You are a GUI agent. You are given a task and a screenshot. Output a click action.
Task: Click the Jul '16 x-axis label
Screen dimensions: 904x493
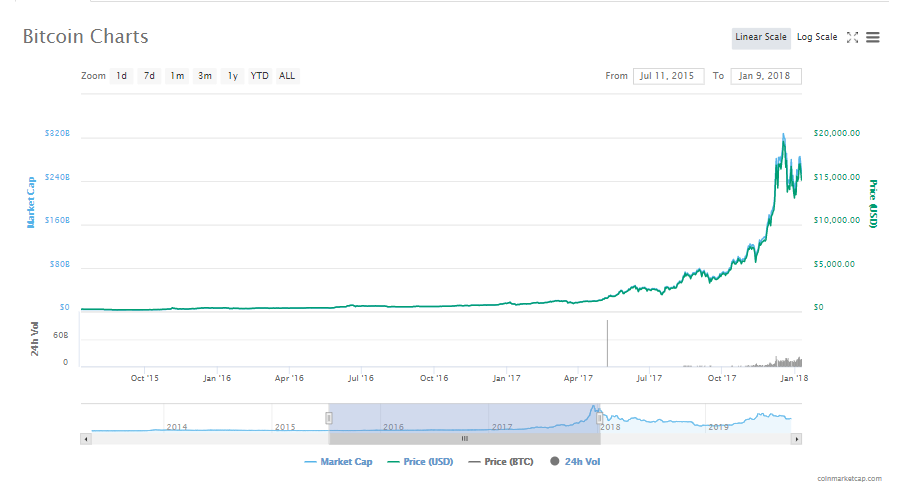click(x=361, y=378)
